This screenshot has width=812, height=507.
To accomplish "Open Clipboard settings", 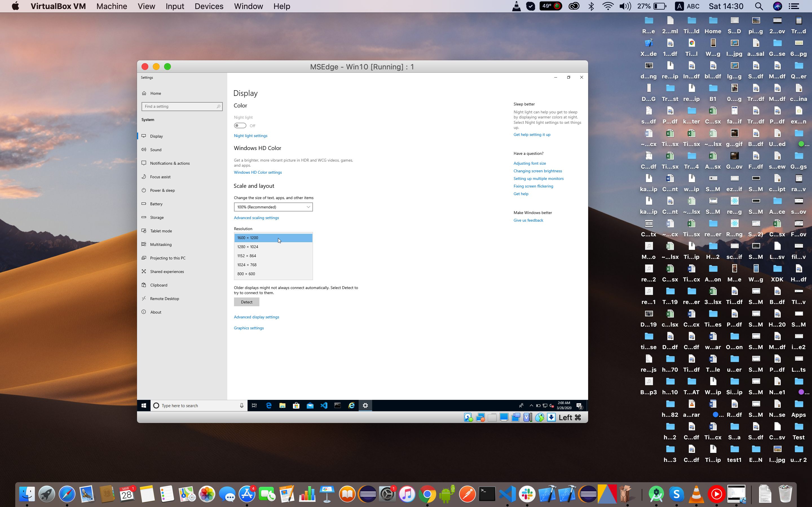I will pyautogui.click(x=182, y=285).
